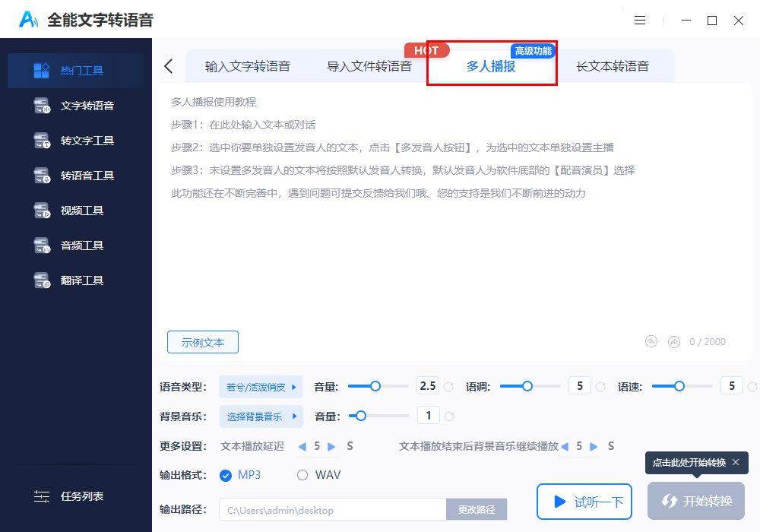Click the 示例文本 sample text button
Screen dimensions: 760x532
202,342
